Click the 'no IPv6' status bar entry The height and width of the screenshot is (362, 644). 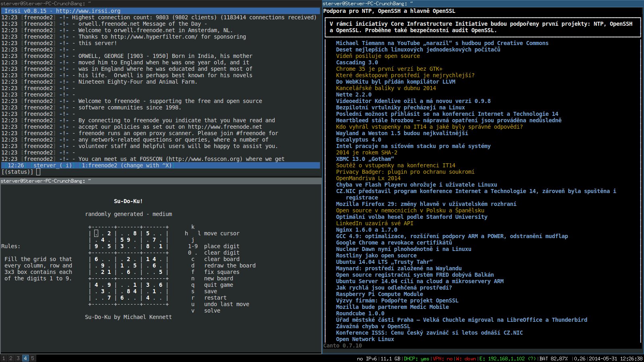[x=367, y=358]
